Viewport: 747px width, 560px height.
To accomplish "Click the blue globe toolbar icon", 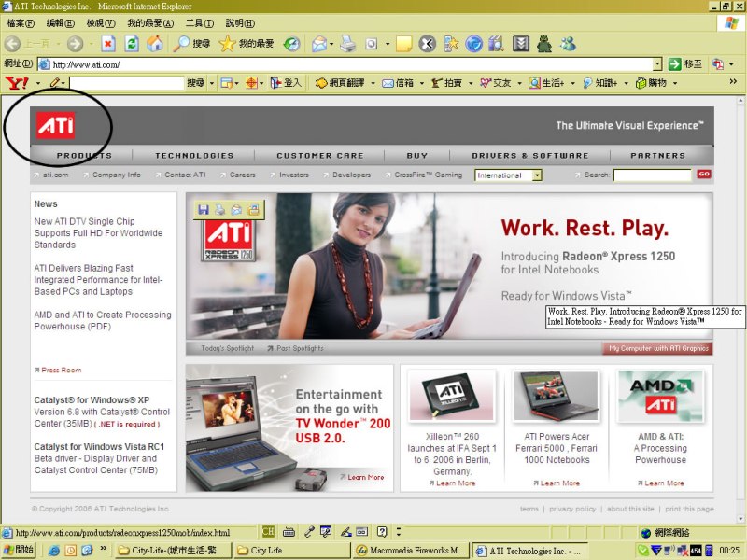I will coord(473,44).
